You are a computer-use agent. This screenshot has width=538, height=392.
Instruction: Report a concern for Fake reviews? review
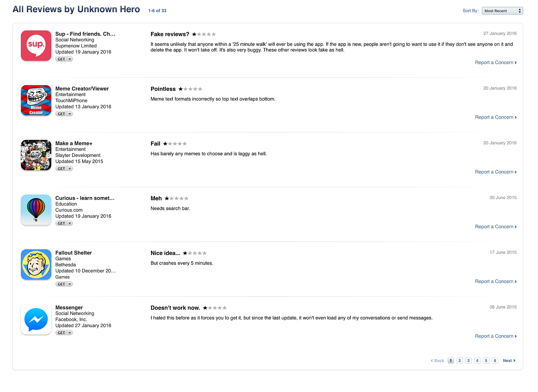coord(496,63)
